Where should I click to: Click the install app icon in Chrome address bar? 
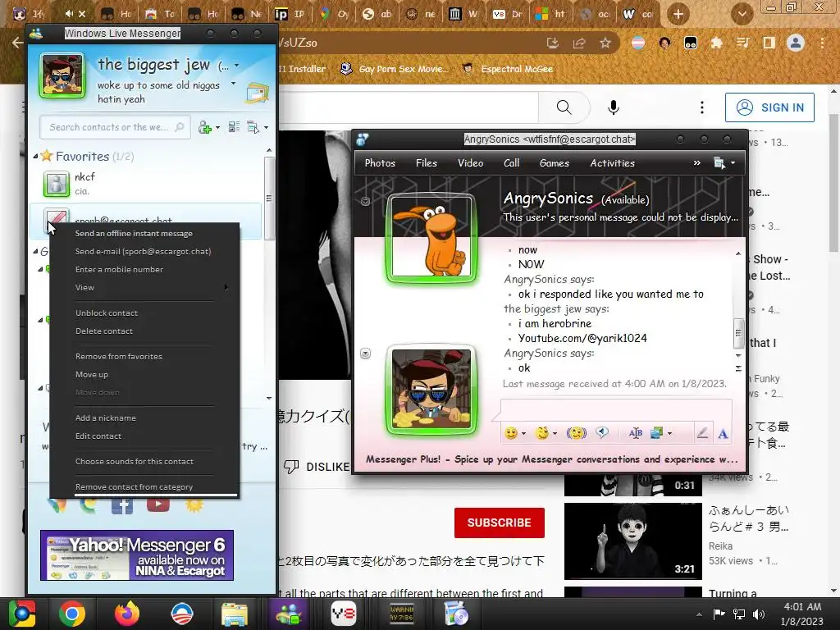pyautogui.click(x=553, y=43)
